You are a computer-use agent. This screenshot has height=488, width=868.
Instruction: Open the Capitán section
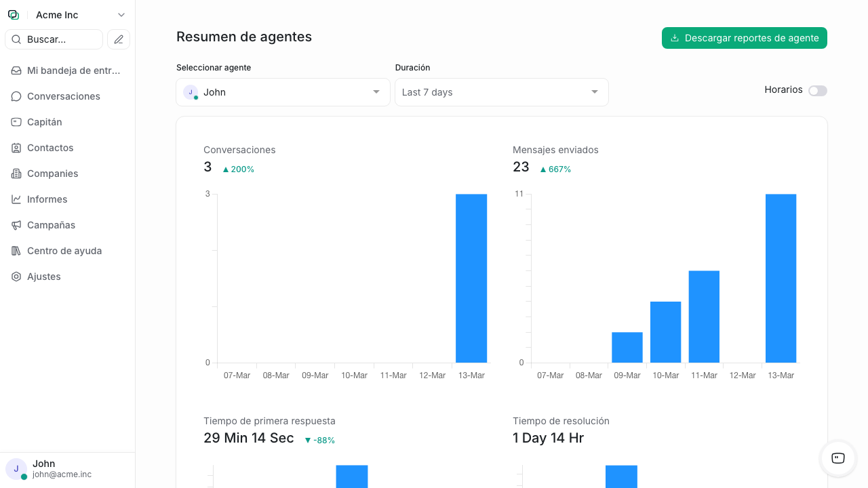(45, 122)
